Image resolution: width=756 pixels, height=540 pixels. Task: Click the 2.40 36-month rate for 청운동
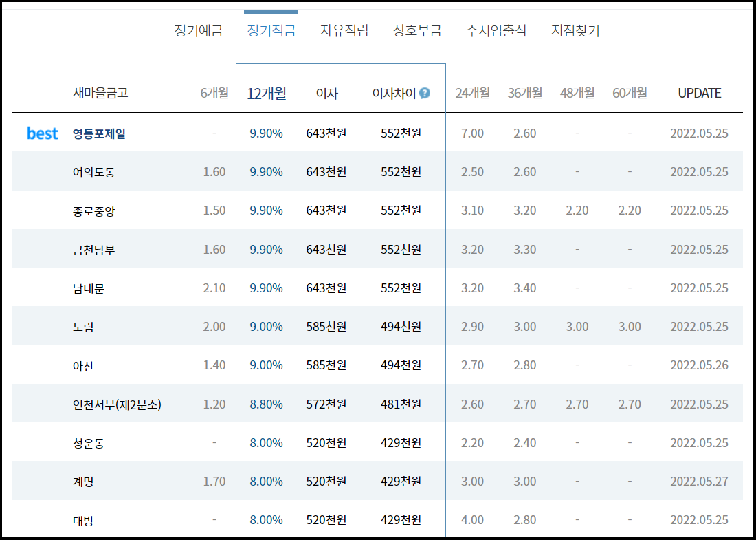point(524,443)
